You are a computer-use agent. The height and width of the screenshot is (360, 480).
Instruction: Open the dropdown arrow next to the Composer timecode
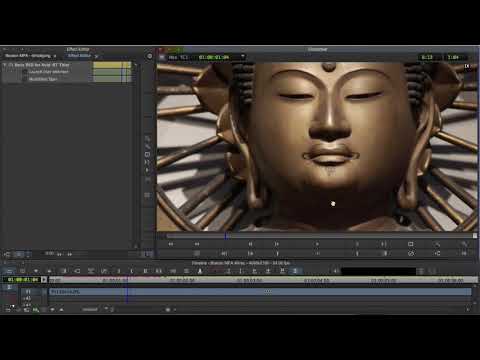pos(243,57)
